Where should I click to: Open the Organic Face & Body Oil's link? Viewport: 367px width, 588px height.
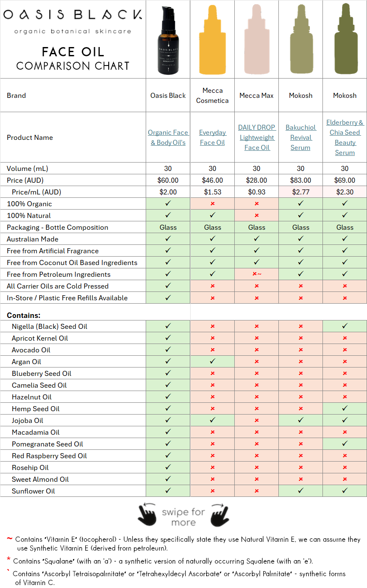168,137
